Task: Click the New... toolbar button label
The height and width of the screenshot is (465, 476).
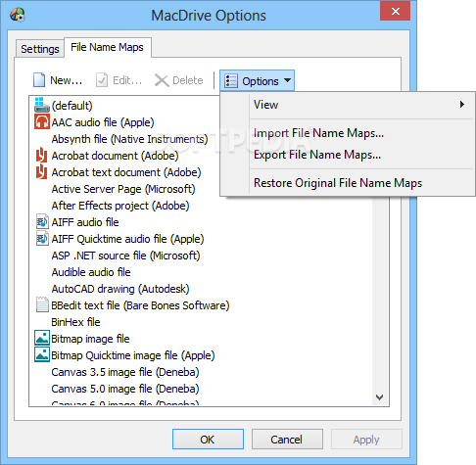Action: [66, 80]
